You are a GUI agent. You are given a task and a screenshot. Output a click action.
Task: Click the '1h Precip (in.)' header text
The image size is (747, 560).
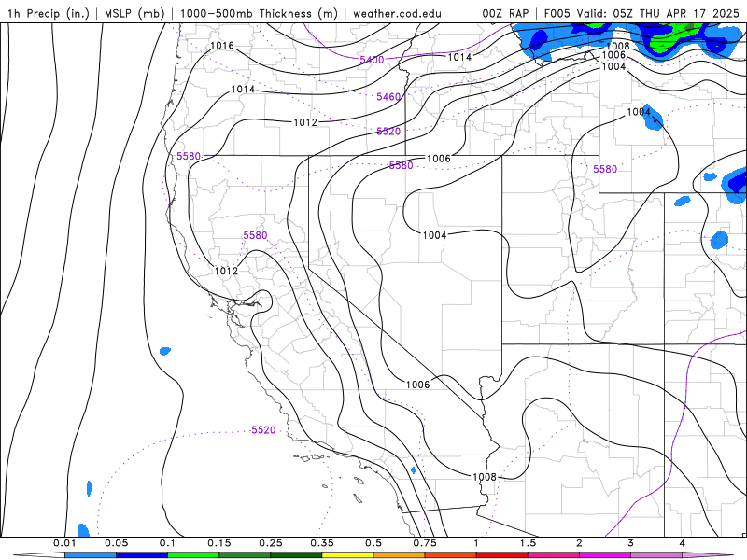49,13
